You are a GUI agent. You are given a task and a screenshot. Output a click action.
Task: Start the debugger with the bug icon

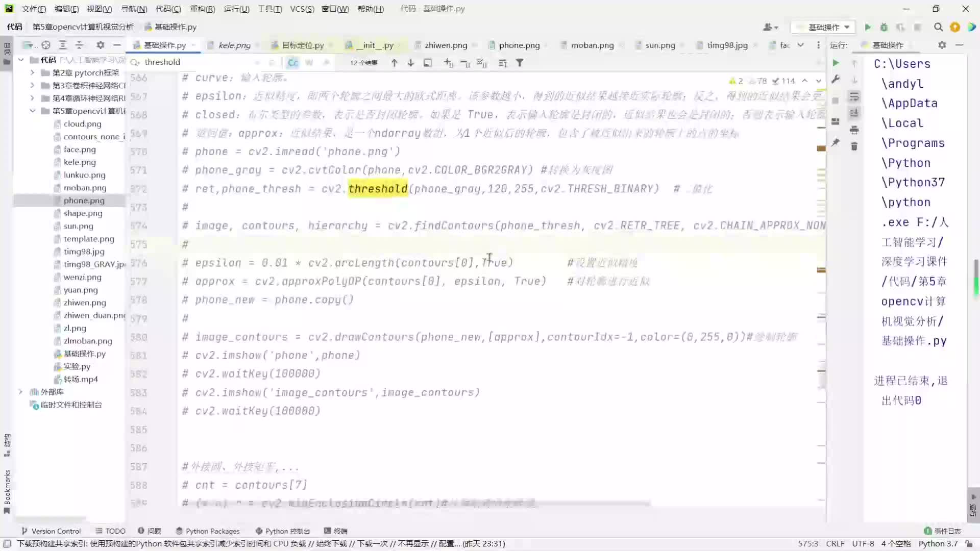click(x=884, y=27)
